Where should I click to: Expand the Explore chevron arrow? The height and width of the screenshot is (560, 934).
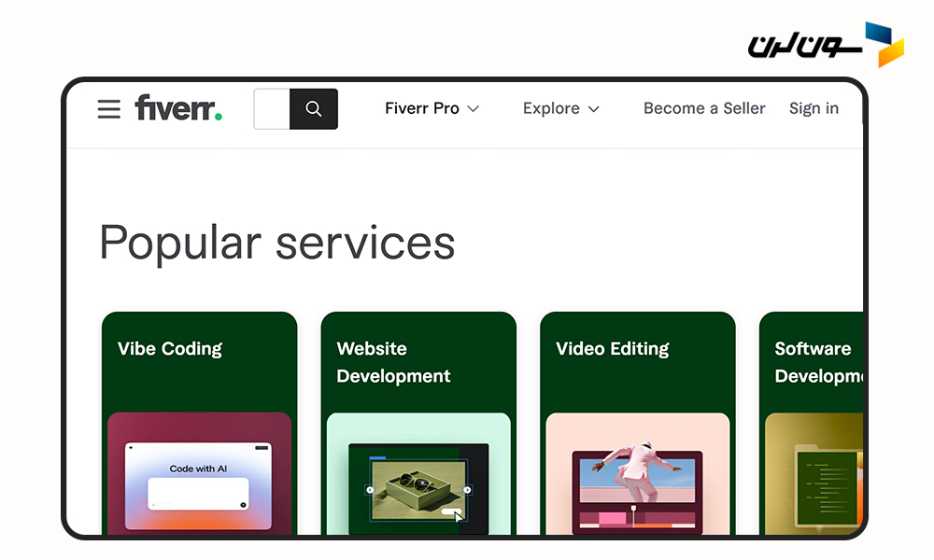pos(593,109)
